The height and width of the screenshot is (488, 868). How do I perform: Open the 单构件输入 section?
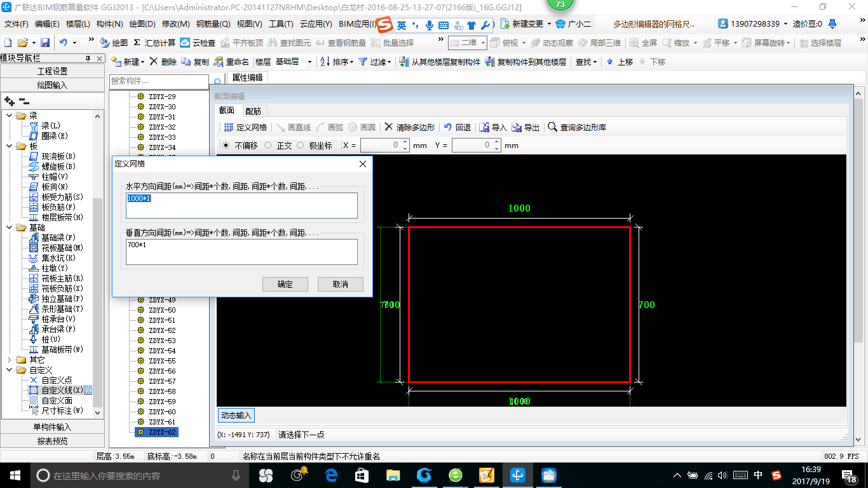coord(52,427)
